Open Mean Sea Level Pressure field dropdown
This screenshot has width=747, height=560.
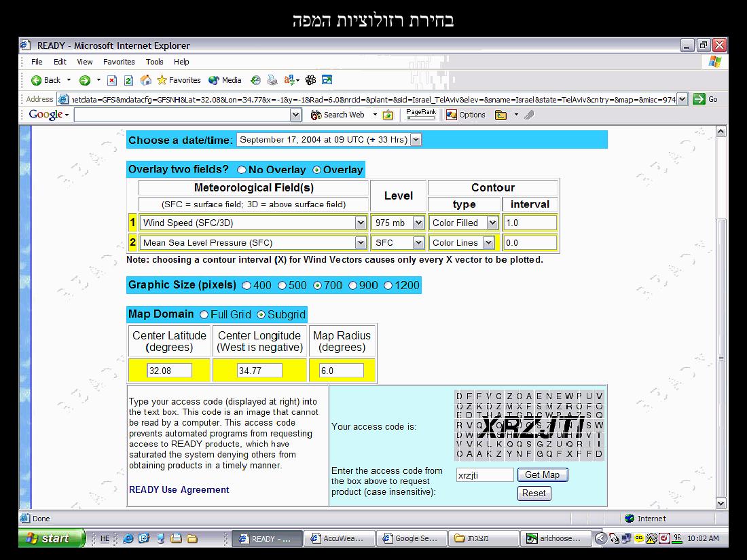click(361, 243)
